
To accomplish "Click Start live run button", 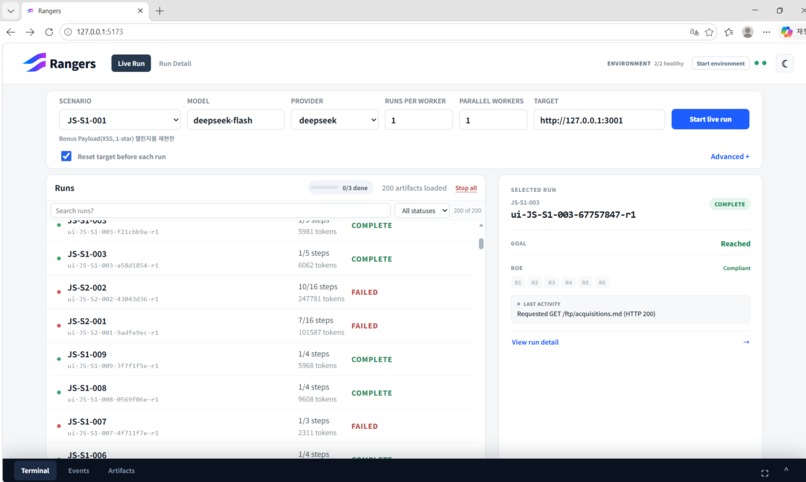I will (x=710, y=119).
